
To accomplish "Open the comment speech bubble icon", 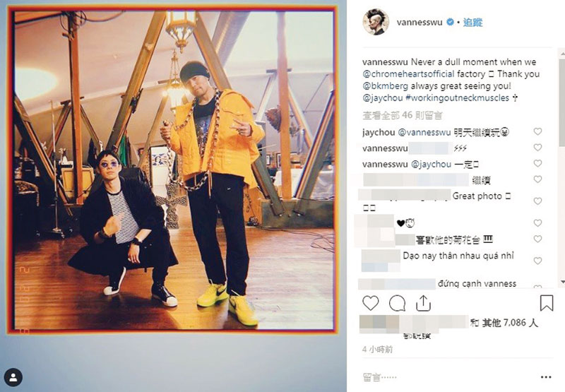I will 397,303.
